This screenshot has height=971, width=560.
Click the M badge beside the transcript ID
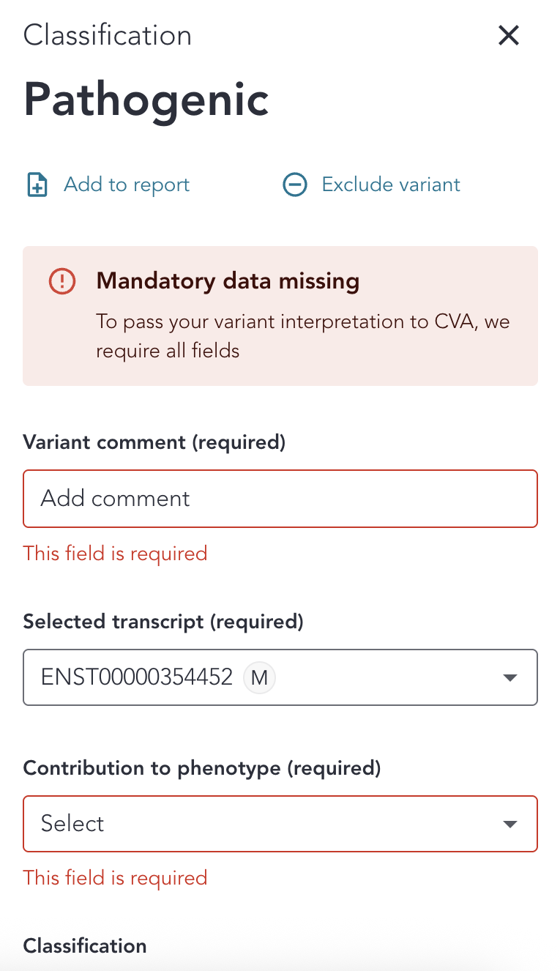click(259, 678)
